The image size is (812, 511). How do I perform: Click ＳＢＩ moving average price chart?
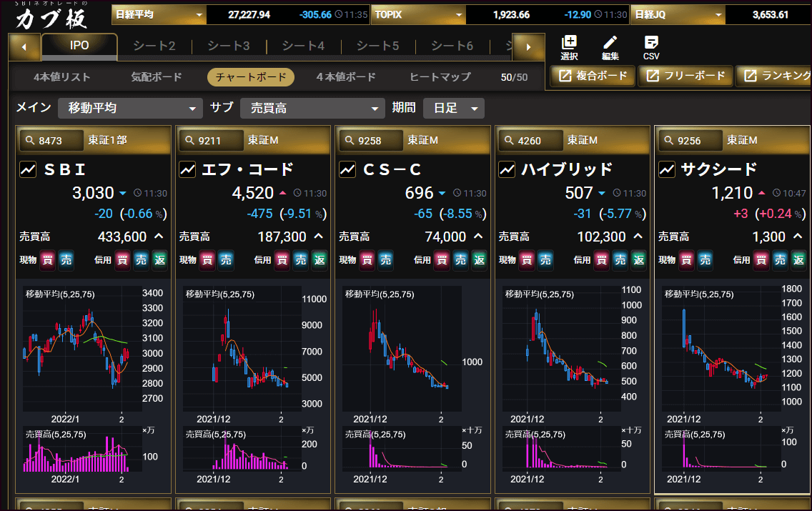81,349
